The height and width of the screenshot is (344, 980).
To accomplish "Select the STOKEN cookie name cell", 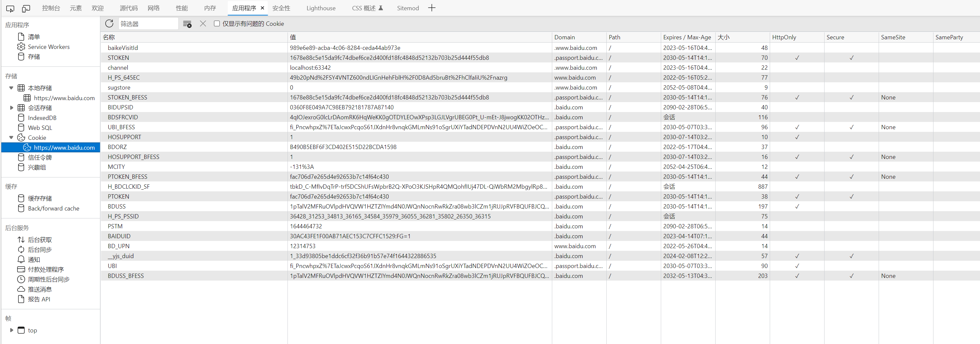I will point(118,57).
